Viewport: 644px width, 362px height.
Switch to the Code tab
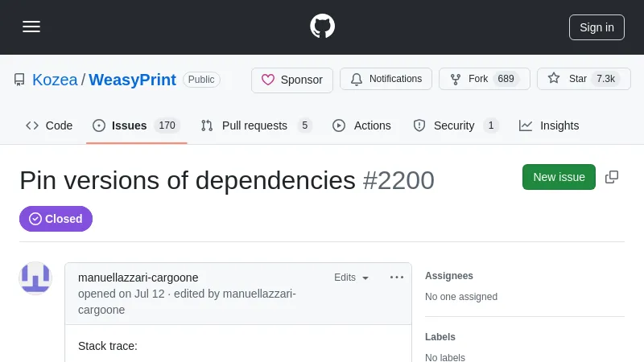coord(49,125)
